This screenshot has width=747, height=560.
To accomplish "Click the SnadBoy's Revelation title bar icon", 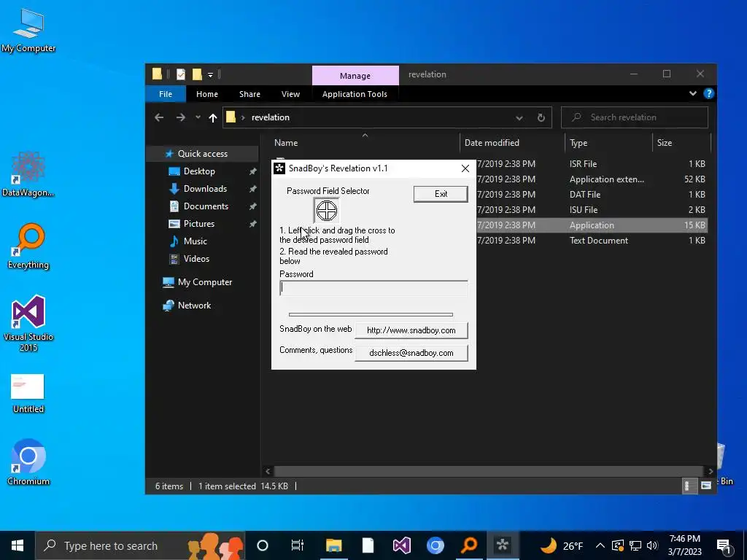I will (279, 168).
